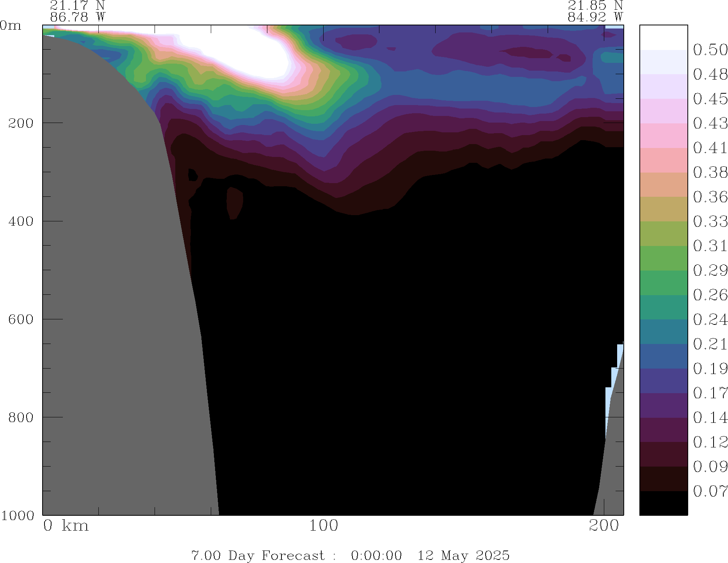Click the 100 km distance axis label

pos(324,526)
